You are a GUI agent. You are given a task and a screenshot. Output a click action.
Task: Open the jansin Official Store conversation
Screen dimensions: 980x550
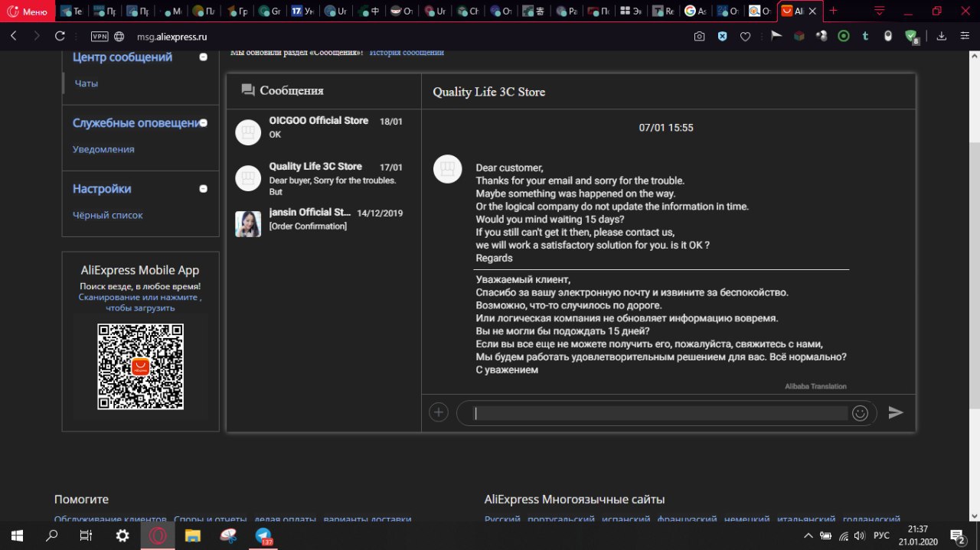(x=324, y=223)
